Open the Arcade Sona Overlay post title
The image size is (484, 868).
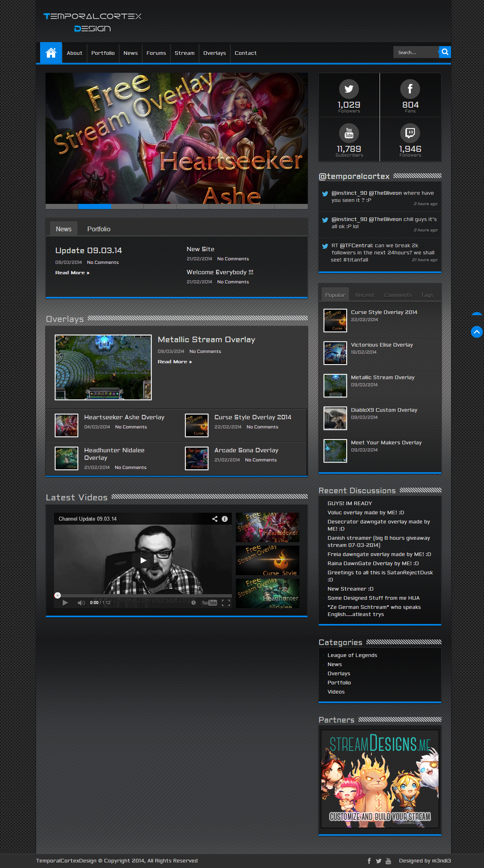pos(246,450)
